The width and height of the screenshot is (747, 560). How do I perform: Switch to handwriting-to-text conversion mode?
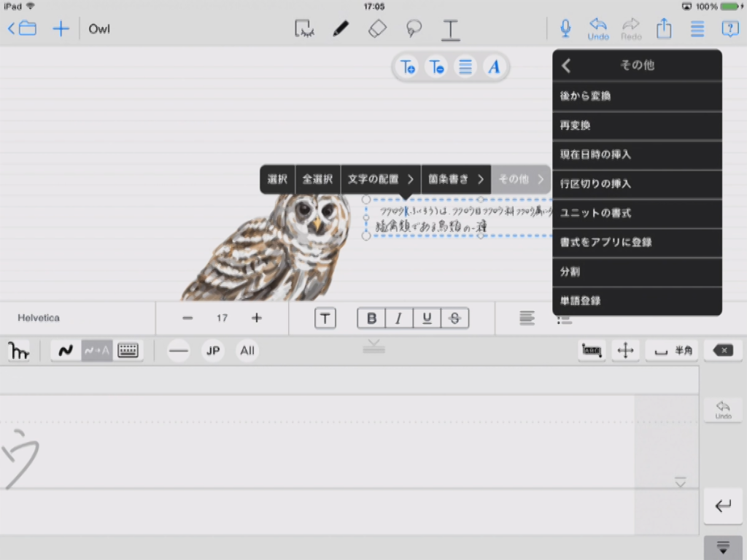coord(97,351)
